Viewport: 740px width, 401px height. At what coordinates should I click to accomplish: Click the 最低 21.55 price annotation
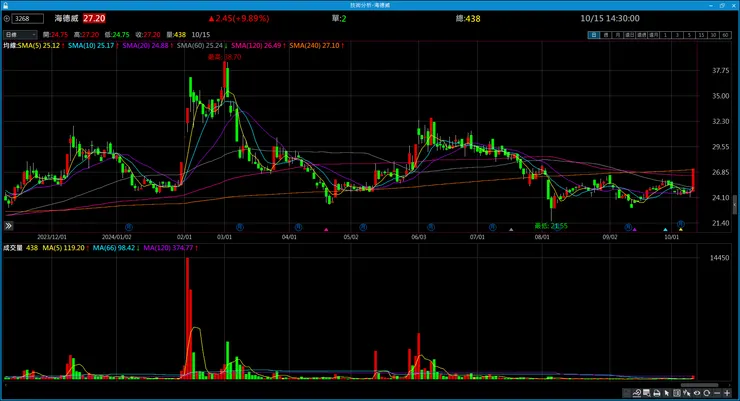coord(551,226)
